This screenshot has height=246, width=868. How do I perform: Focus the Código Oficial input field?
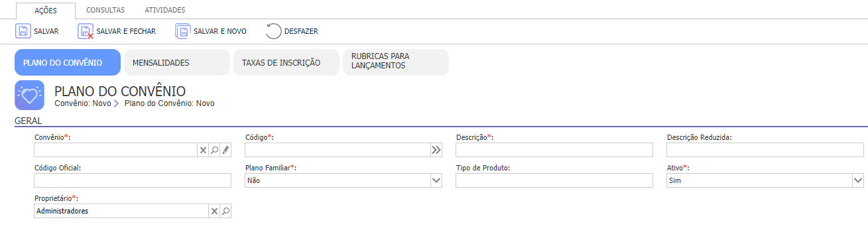click(x=133, y=180)
